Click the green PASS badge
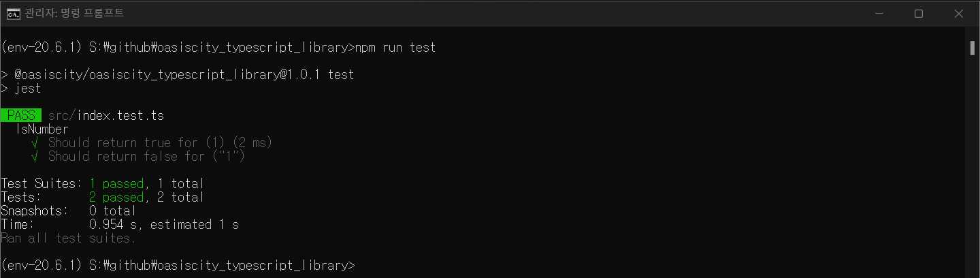The height and width of the screenshot is (278, 980). coord(21,115)
